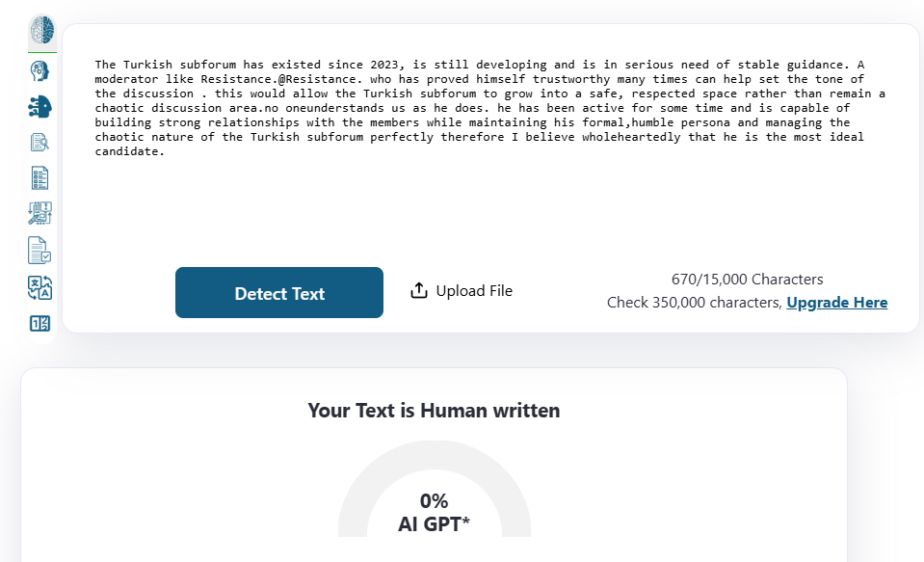
Task: Open the language translate icon
Action: click(x=40, y=287)
